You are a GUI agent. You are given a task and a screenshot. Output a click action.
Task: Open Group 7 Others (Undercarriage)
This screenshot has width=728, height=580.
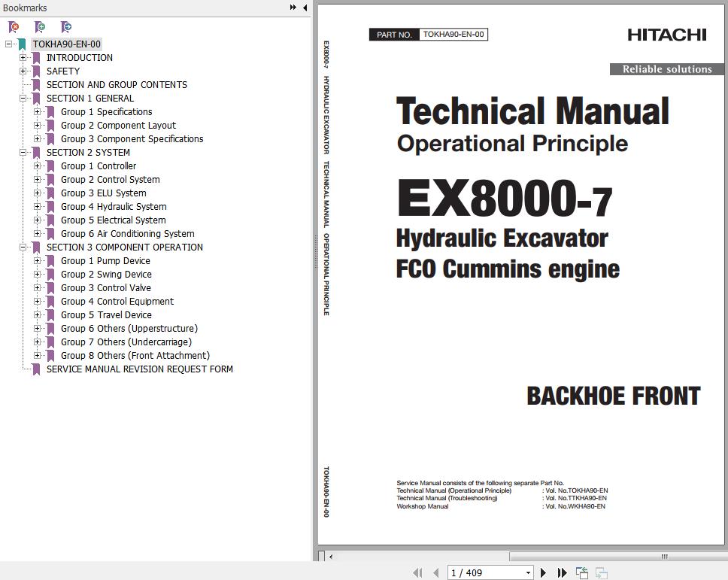pos(126,342)
